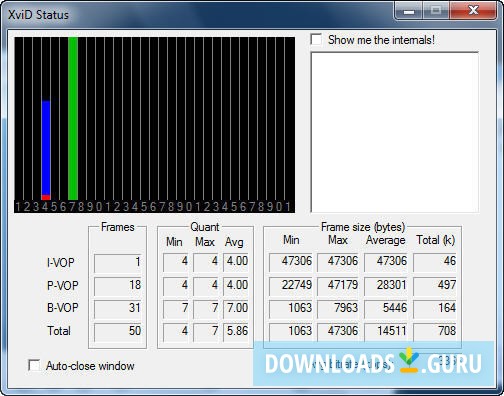Click the disabled maximize button
Screen dimensions: 504x396
coord(436,11)
